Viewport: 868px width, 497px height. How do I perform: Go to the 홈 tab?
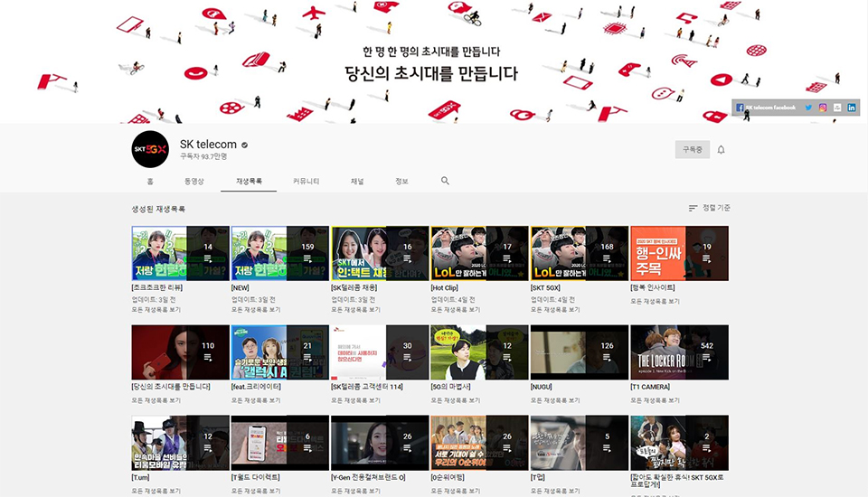click(x=150, y=182)
